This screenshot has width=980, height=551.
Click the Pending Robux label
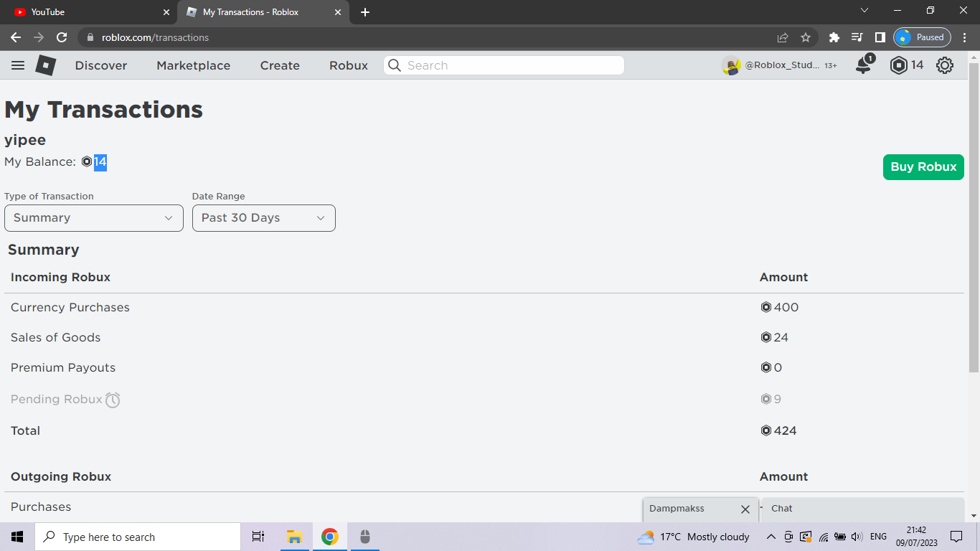pos(57,399)
